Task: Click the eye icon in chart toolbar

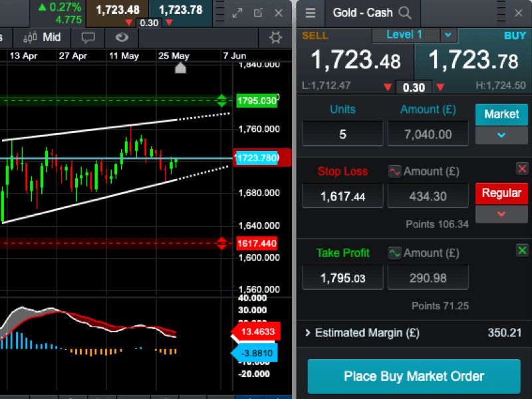Action: 121,38
